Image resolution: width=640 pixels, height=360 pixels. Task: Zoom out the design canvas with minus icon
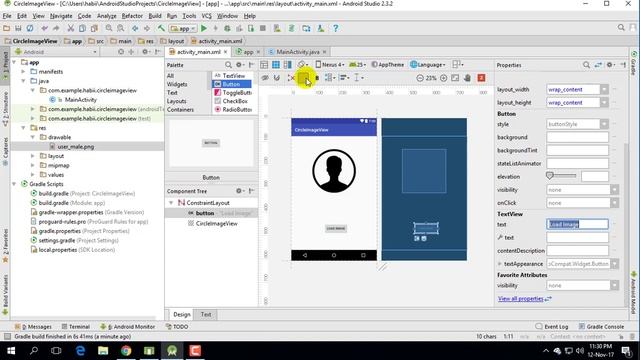[x=420, y=78]
